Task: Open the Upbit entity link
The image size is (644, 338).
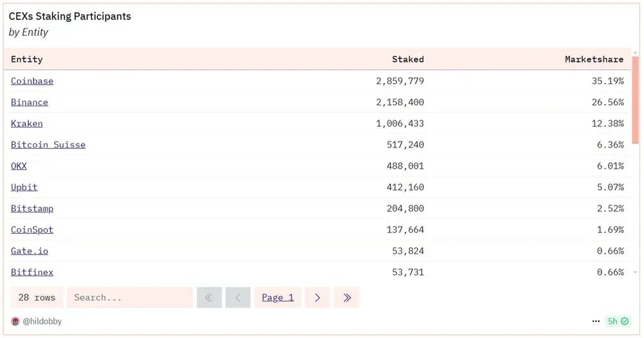Action: [24, 187]
